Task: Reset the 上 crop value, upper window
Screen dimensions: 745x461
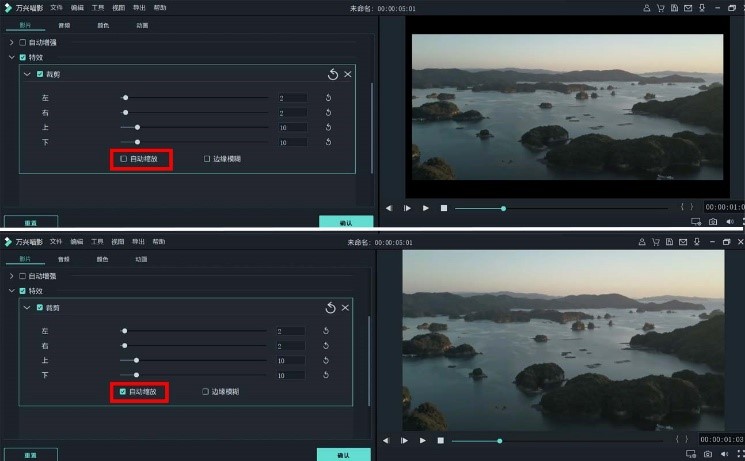Action: 328,127
